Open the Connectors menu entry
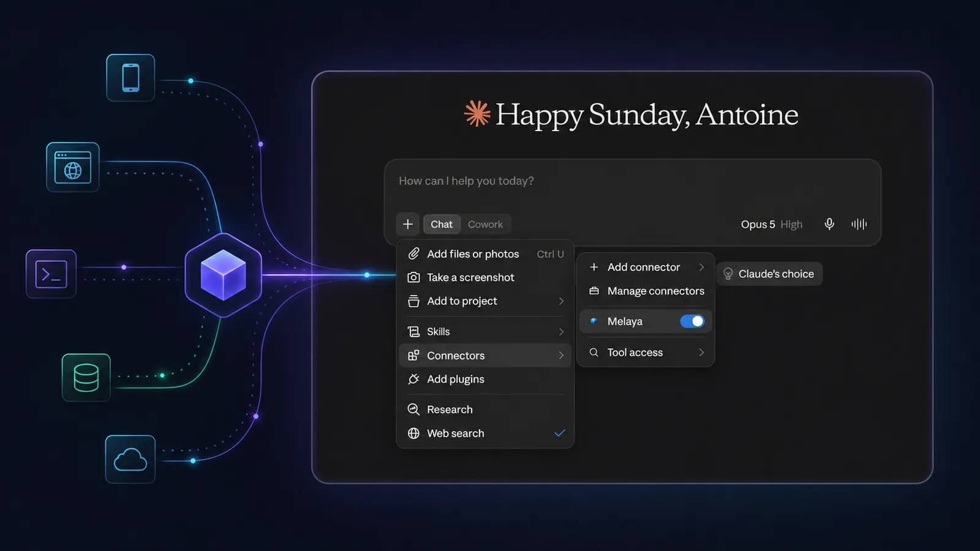 (x=486, y=355)
